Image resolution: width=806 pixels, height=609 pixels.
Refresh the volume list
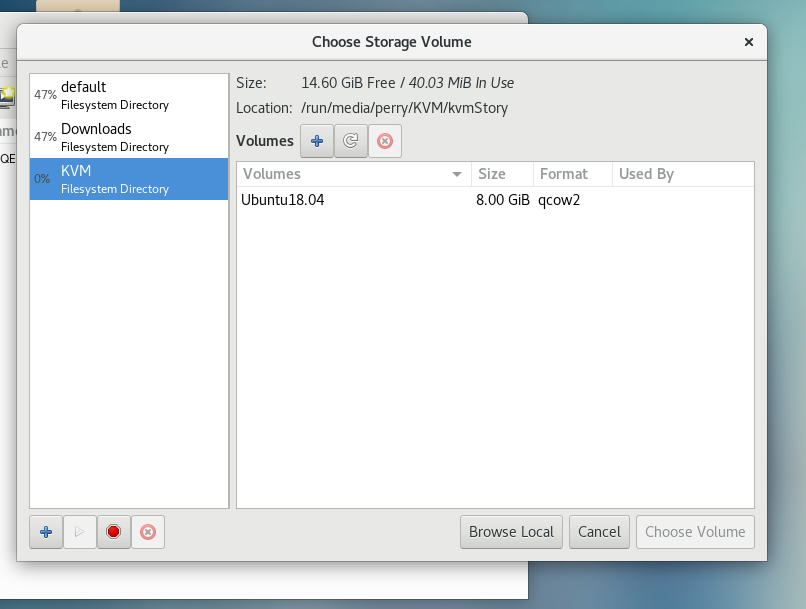(350, 141)
